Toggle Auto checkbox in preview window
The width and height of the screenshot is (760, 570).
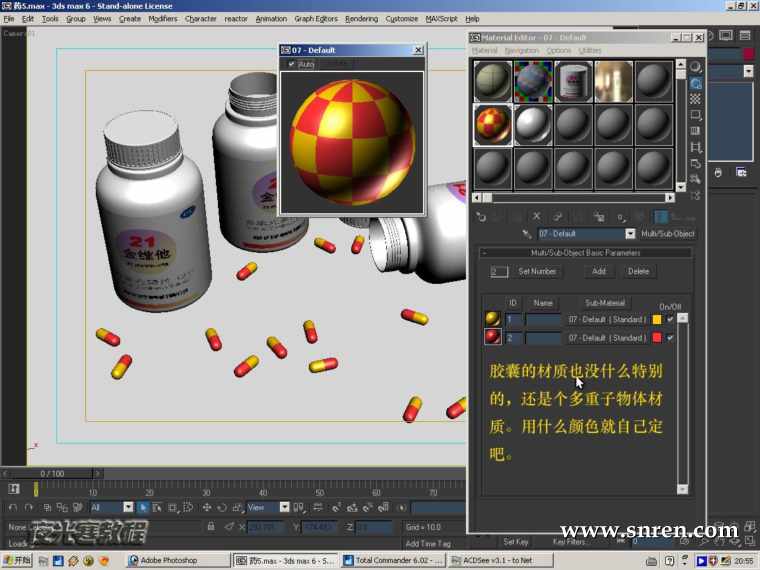(292, 64)
